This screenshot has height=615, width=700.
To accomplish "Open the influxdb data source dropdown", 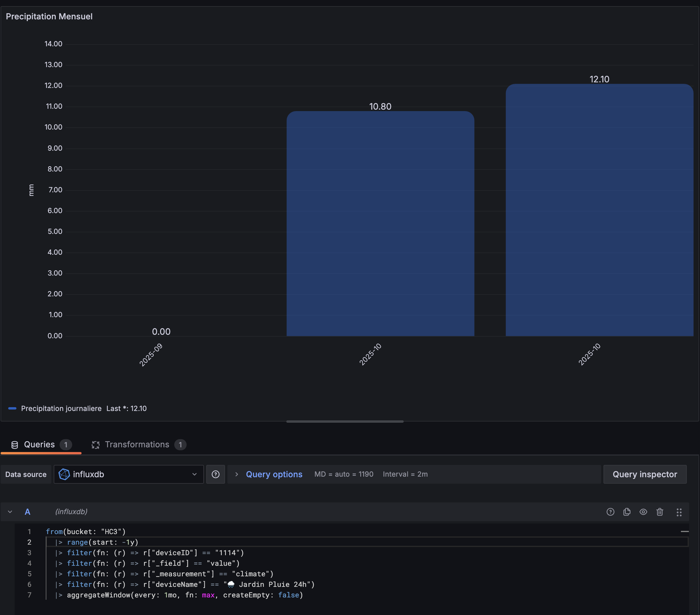I will 128,474.
